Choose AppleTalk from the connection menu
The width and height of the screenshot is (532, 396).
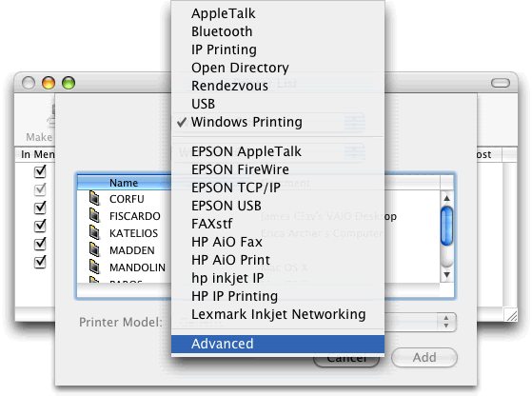278,13
